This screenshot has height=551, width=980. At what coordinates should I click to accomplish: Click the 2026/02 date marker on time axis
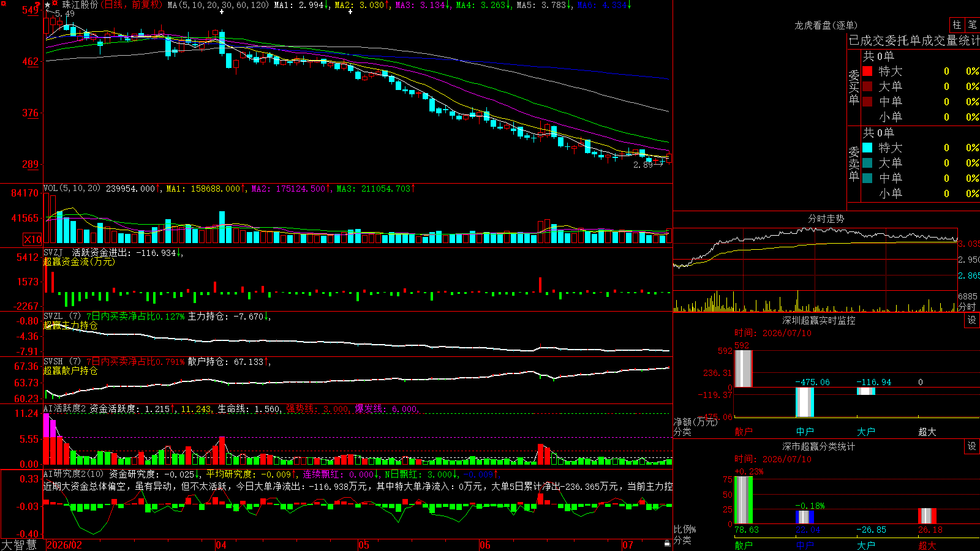point(64,545)
